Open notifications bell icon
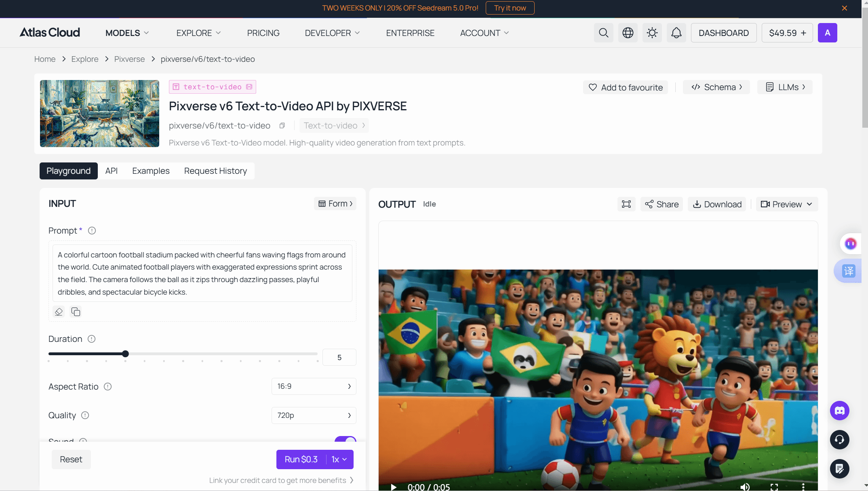The height and width of the screenshot is (491, 868). pyautogui.click(x=676, y=33)
